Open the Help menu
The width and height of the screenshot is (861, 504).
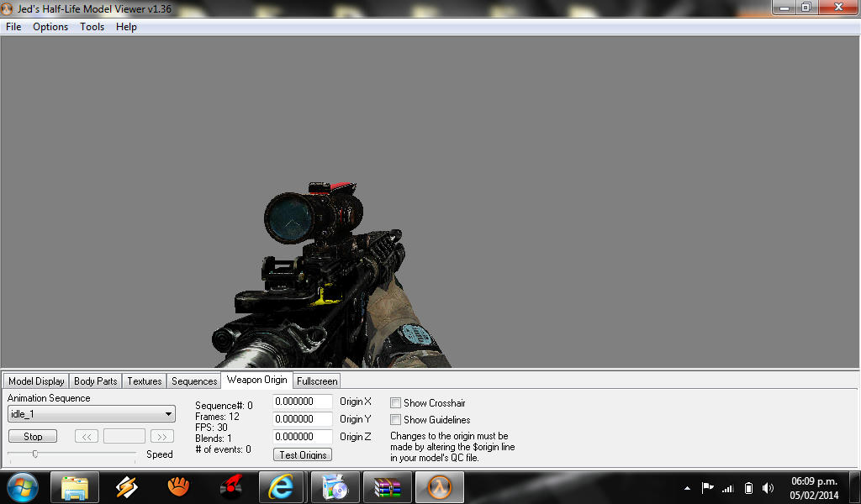point(126,27)
